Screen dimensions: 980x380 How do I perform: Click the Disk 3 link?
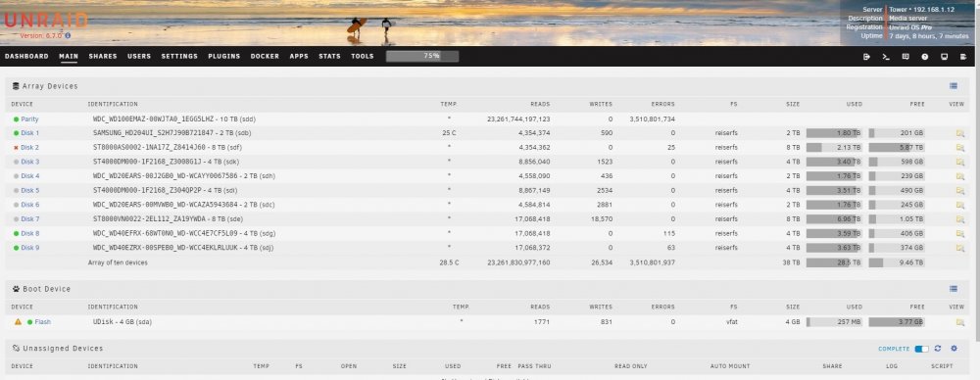tap(30, 162)
